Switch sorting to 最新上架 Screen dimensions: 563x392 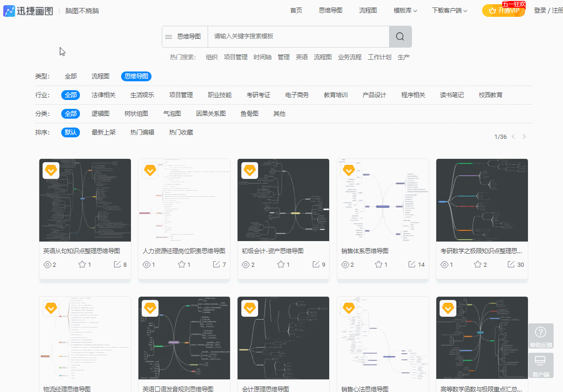pyautogui.click(x=104, y=132)
